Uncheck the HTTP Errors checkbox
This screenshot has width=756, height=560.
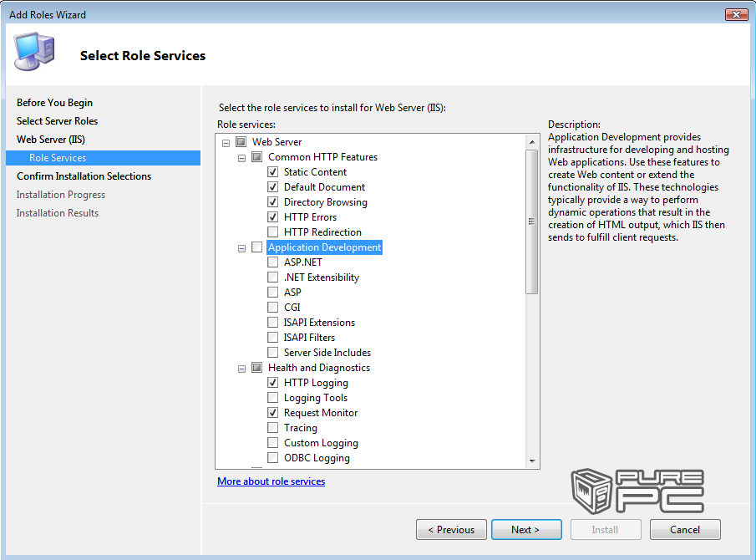click(x=273, y=216)
